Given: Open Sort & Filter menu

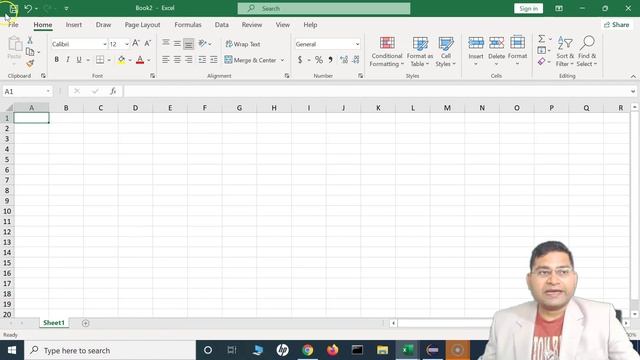Looking at the screenshot, I should pos(565,51).
